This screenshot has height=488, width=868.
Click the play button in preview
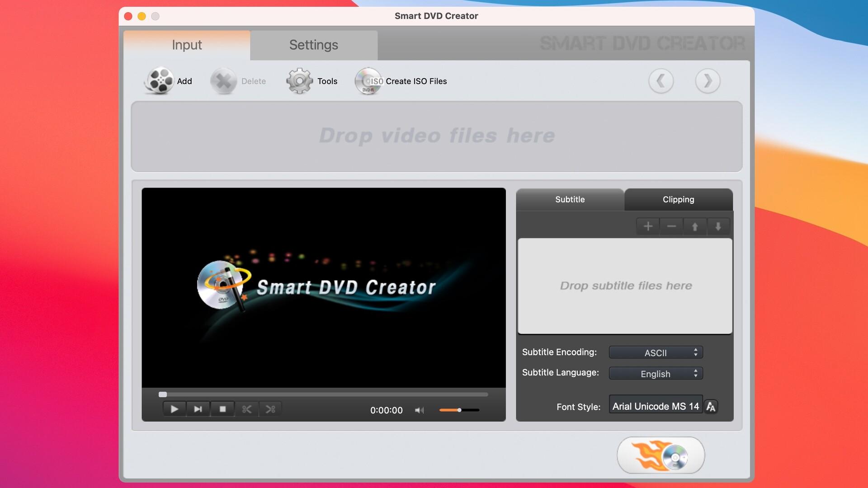click(x=174, y=409)
